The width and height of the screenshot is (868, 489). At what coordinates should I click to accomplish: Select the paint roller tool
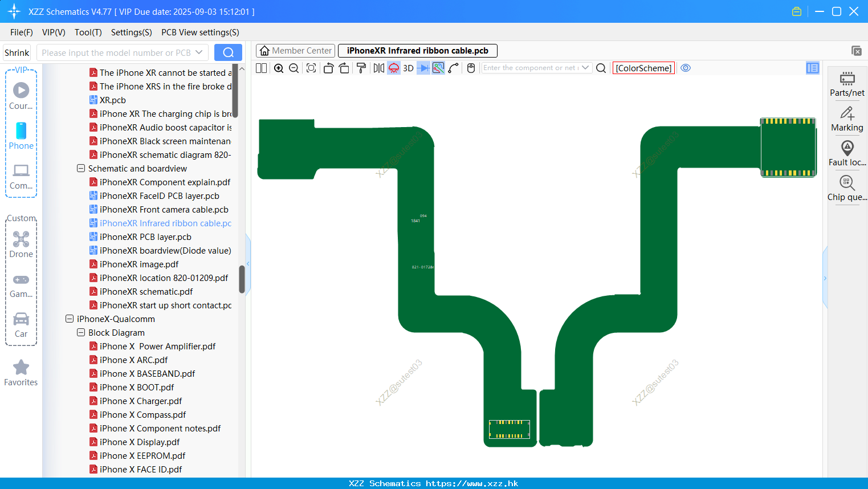click(361, 68)
